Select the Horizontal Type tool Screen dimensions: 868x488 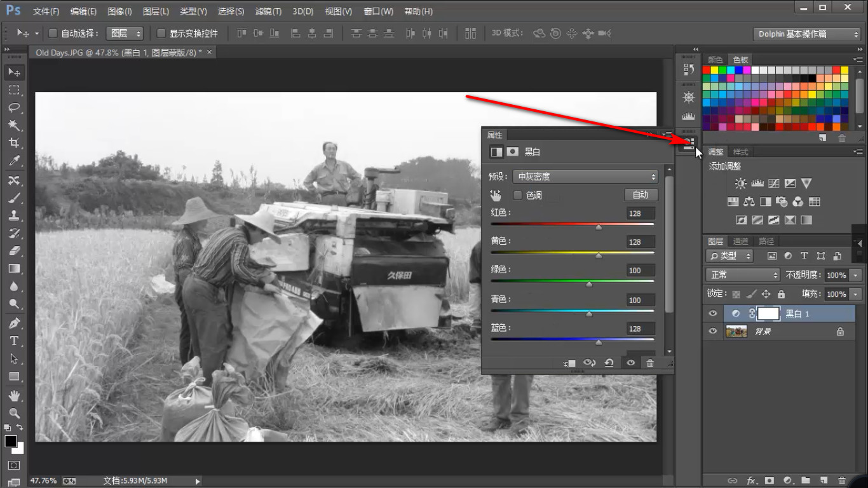tap(14, 341)
